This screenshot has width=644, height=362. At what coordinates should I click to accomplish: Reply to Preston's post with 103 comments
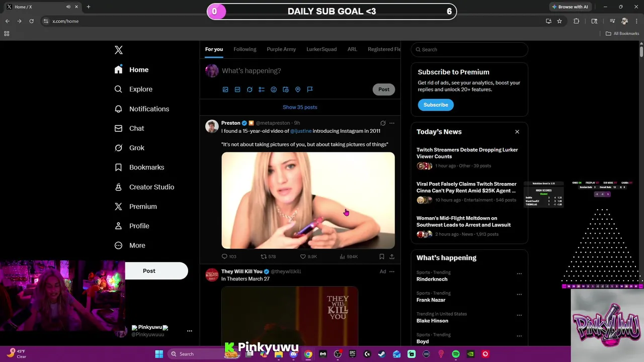[x=229, y=256]
